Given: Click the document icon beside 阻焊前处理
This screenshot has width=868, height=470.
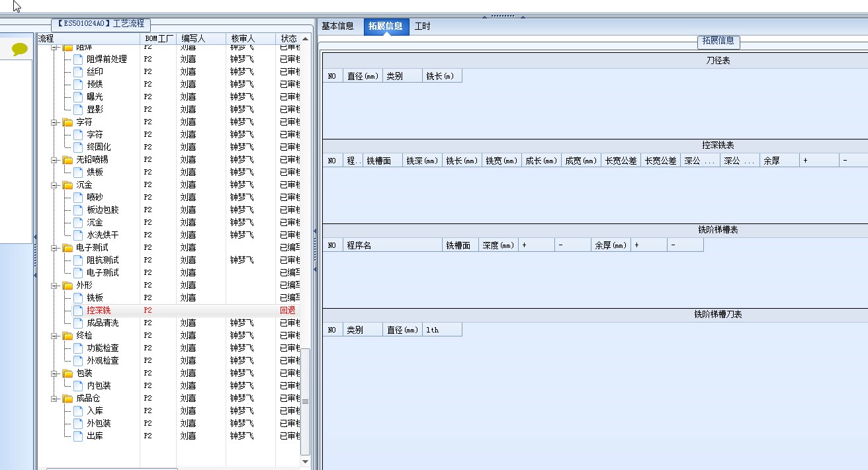Looking at the screenshot, I should pyautogui.click(x=78, y=59).
